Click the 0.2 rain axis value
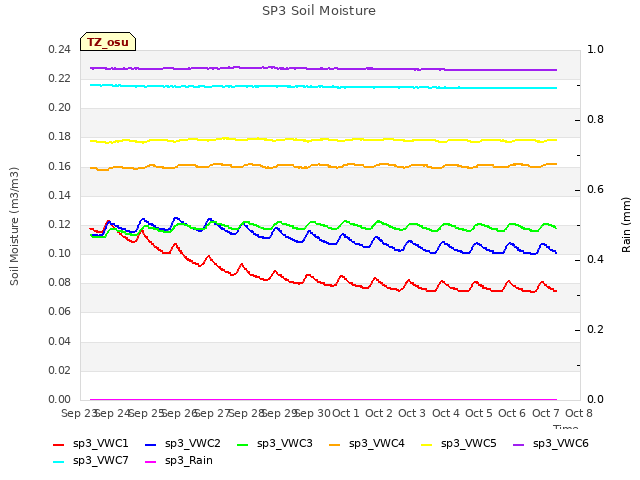 (595, 330)
